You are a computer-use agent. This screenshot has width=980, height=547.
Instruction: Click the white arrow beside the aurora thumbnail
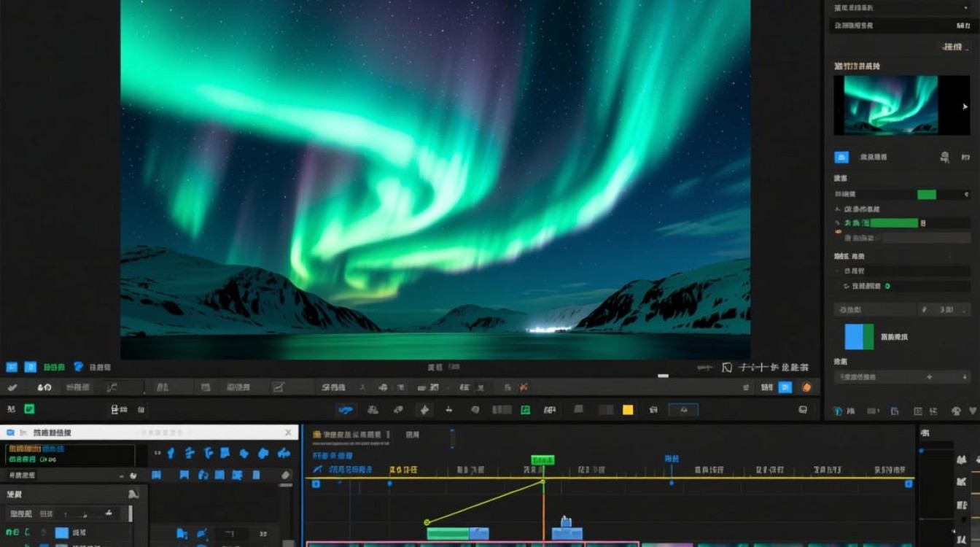(965, 106)
